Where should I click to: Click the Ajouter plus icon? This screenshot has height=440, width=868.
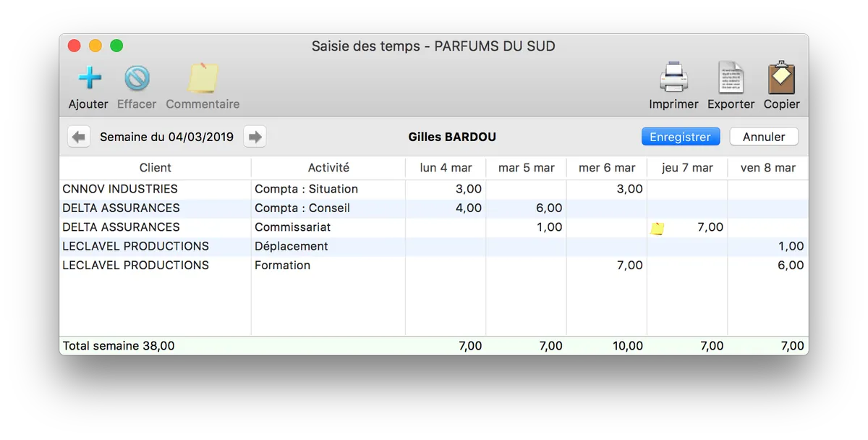pyautogui.click(x=89, y=78)
